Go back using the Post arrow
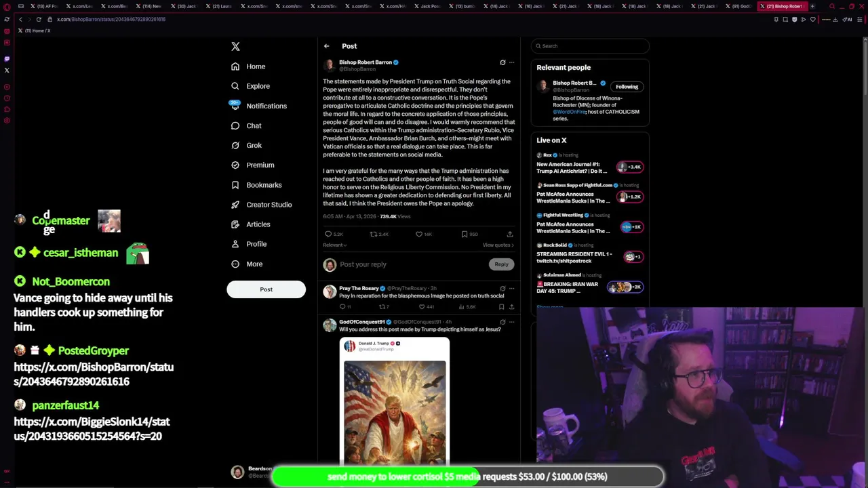The image size is (868, 488). [326, 46]
